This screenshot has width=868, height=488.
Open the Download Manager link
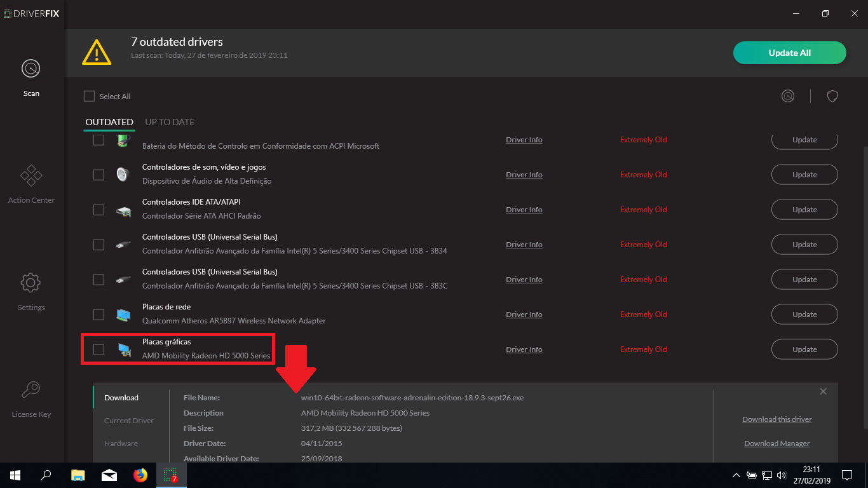point(777,444)
